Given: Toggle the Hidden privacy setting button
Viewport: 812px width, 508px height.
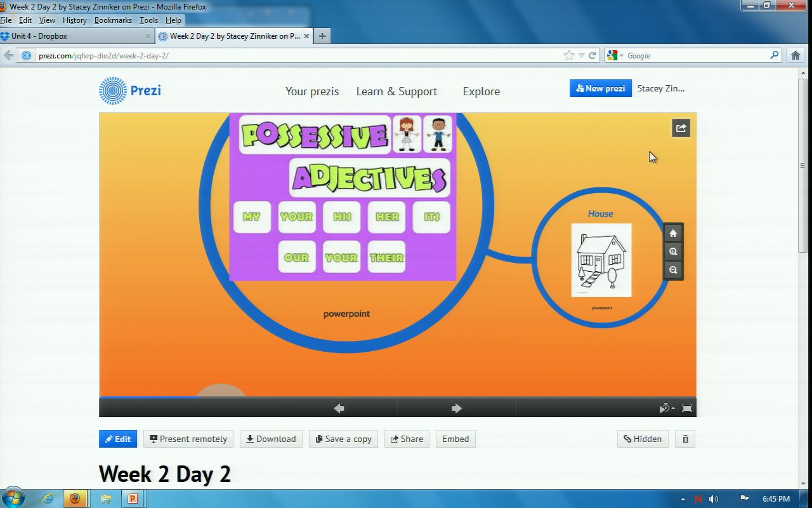Looking at the screenshot, I should click(x=643, y=439).
